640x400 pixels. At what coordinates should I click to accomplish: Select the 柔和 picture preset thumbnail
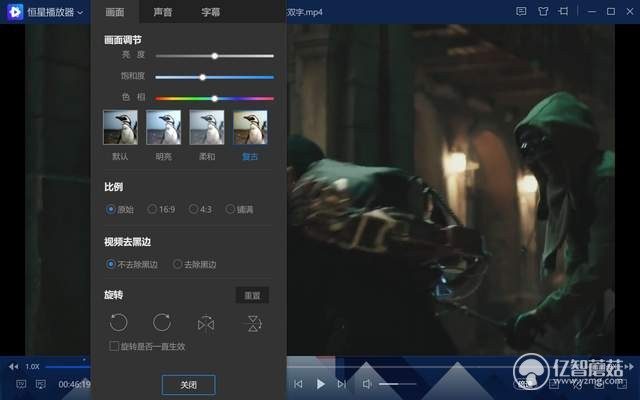pyautogui.click(x=207, y=127)
